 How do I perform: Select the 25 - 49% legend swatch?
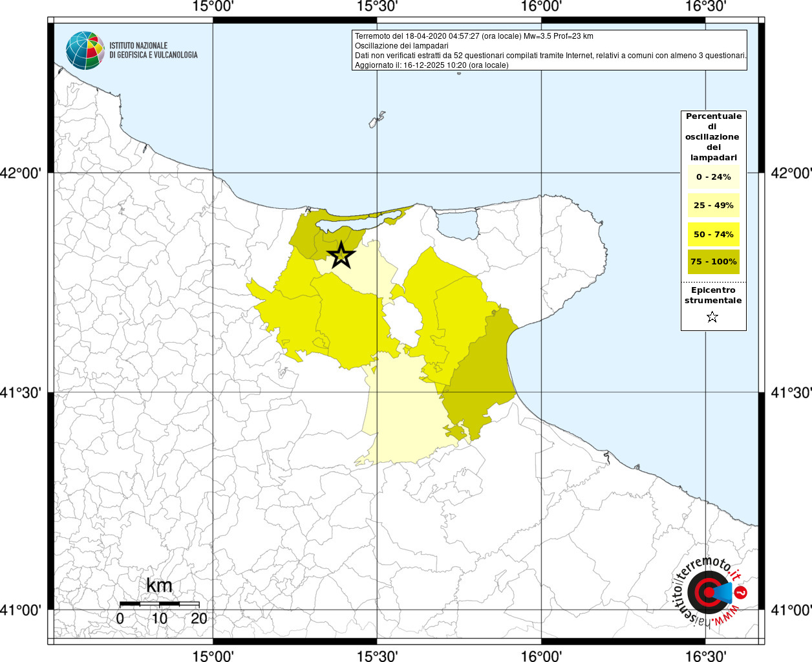coord(713,206)
